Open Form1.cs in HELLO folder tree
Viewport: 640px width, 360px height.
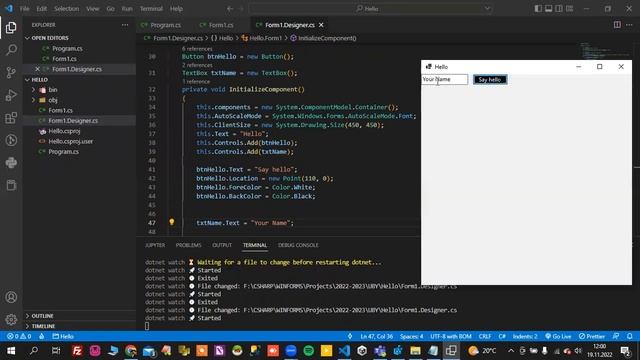[x=60, y=110]
